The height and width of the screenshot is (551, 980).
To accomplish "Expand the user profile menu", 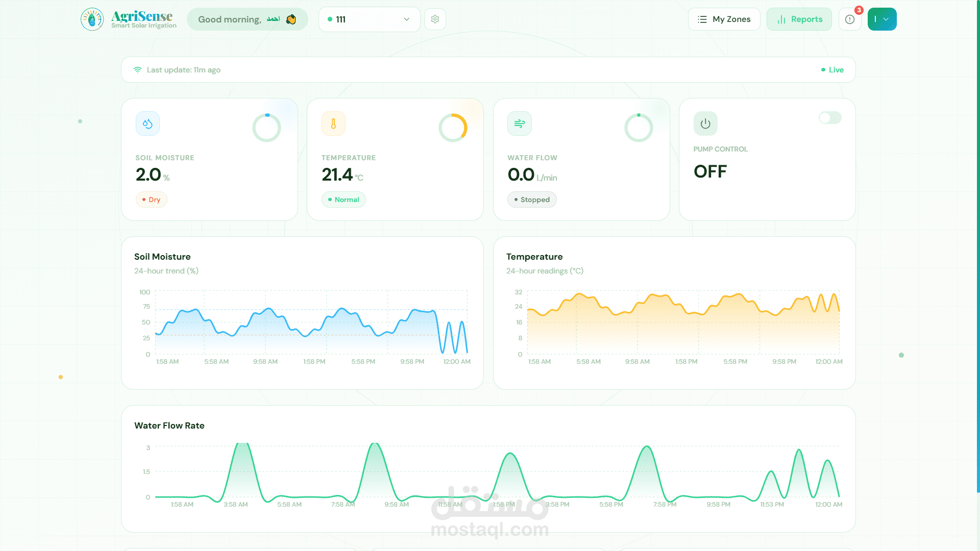I will coord(881,19).
